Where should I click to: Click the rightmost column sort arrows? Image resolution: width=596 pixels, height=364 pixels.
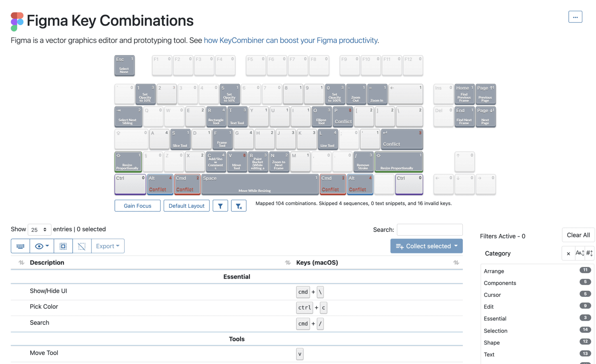click(x=456, y=263)
